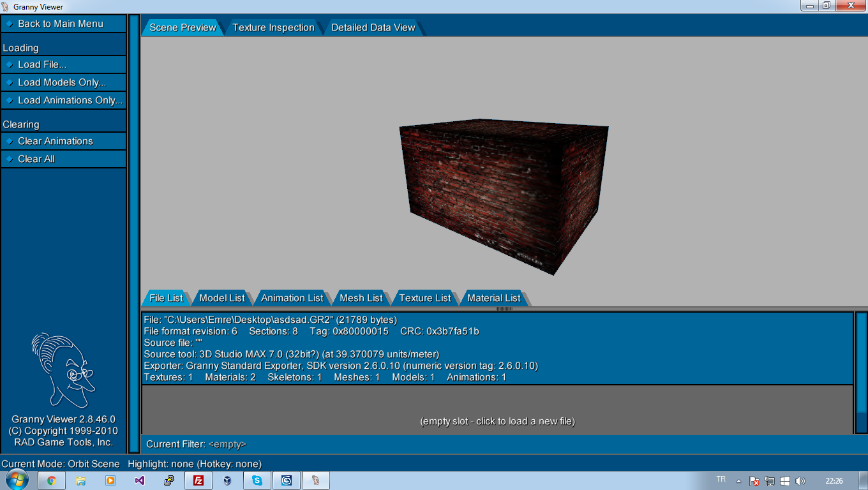Open Windows Explorer from the taskbar
This screenshot has height=490, width=868.
tap(81, 480)
